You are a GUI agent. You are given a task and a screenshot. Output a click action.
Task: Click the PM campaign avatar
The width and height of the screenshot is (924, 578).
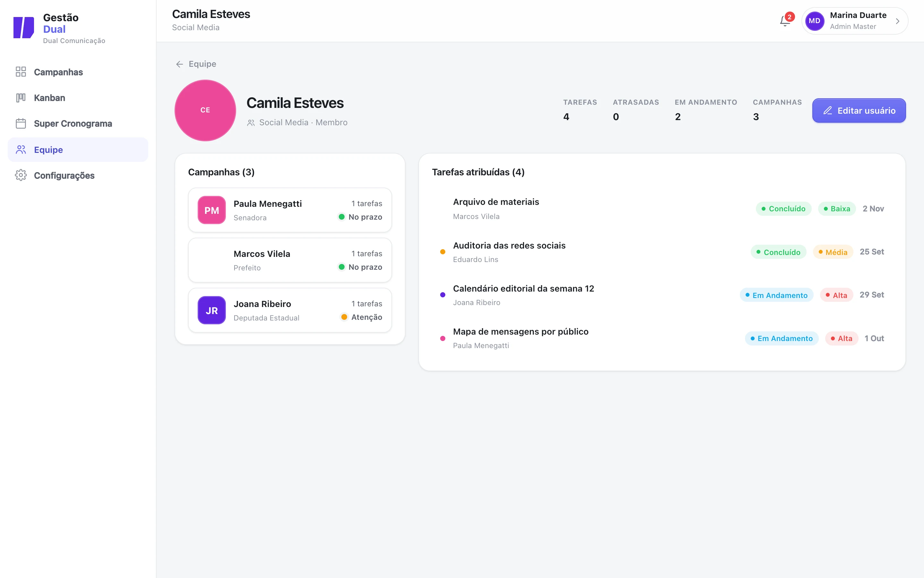212,210
